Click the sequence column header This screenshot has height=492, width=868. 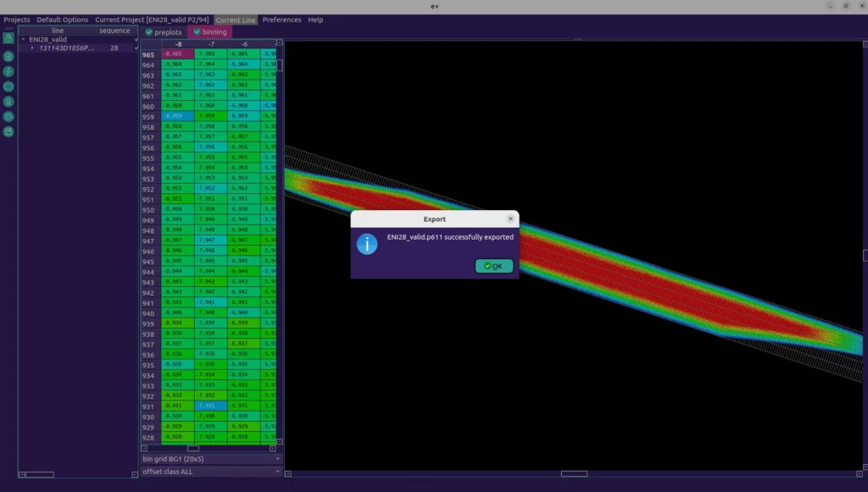tap(114, 30)
